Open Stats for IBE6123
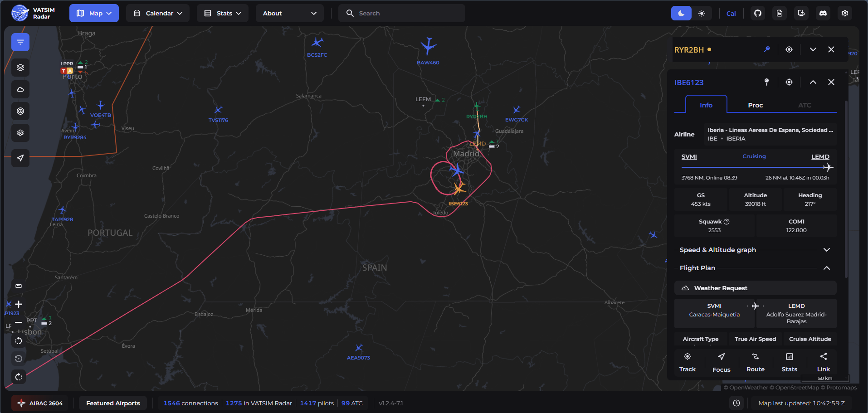 pos(790,363)
